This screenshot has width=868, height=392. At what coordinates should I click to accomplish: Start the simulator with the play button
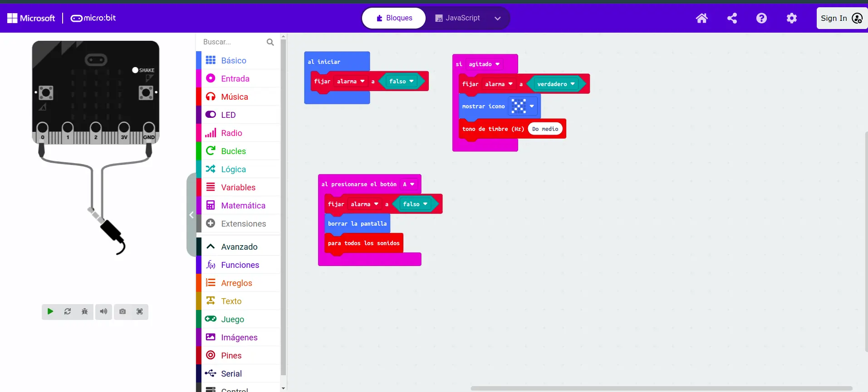[x=50, y=312]
